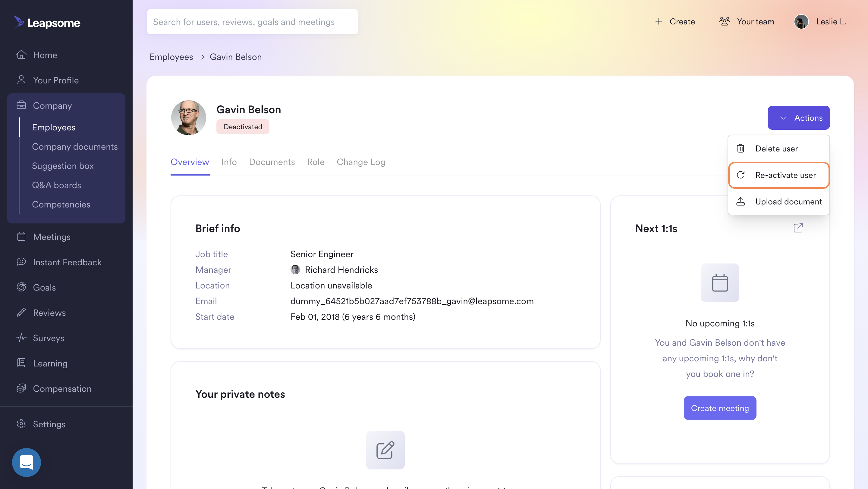Click Location unavailable value
Viewport: 868px width, 489px height.
[331, 285]
